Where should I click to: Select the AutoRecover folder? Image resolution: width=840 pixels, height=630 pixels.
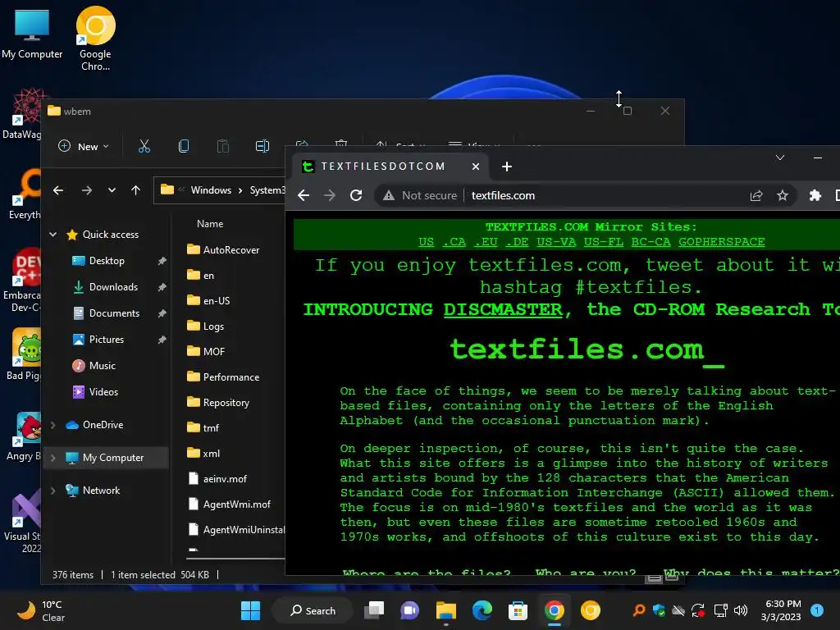(231, 249)
